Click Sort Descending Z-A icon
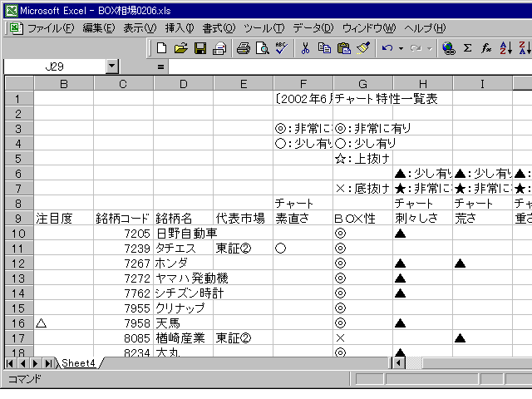Viewport: 532px width, 399px height. tap(525, 48)
